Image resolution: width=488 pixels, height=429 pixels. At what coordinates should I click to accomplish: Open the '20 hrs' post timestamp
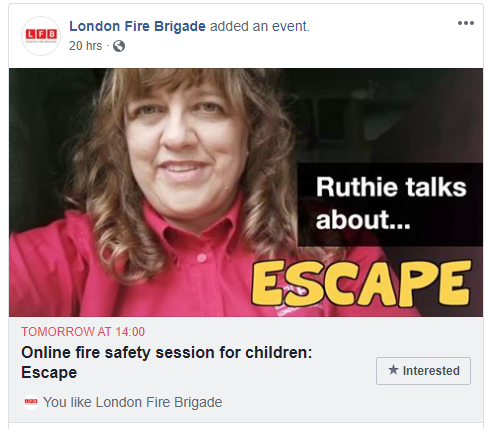tap(85, 46)
